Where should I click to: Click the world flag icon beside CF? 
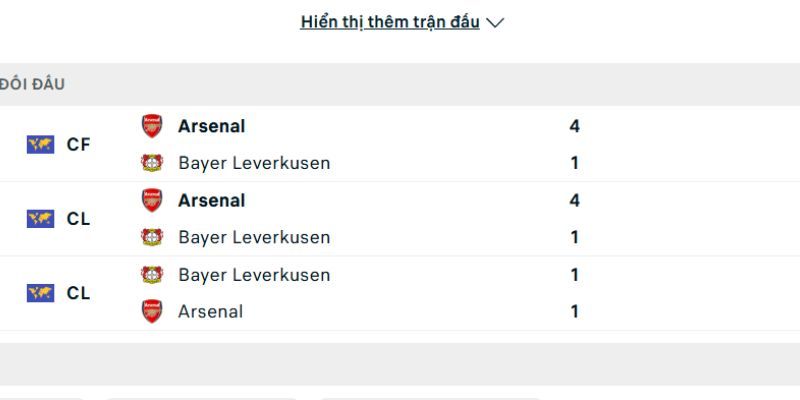coord(40,144)
